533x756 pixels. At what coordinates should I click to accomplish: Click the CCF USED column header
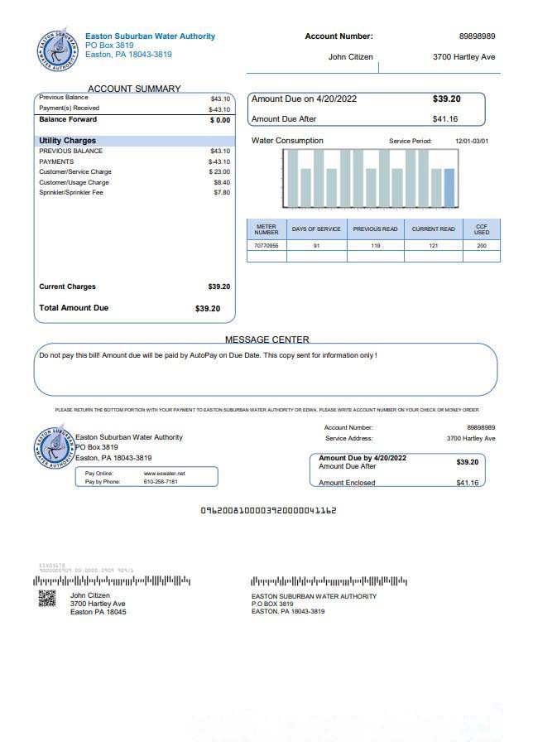click(x=481, y=229)
